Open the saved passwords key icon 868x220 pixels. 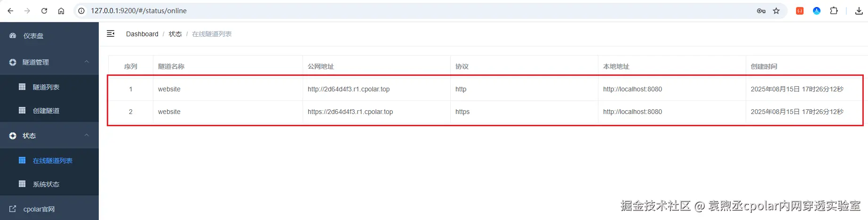(761, 11)
